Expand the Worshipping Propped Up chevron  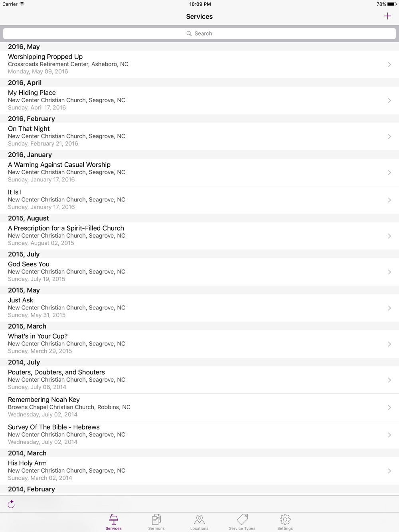click(x=389, y=65)
